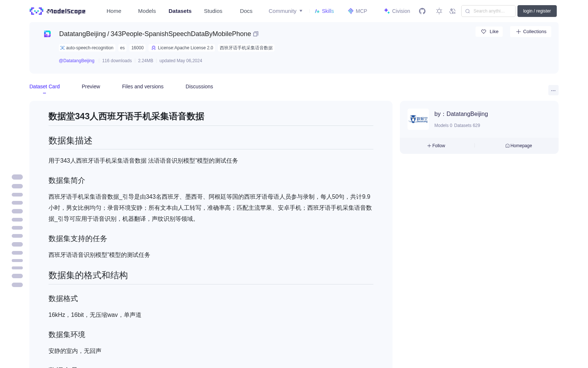Jump to last outline marker in sidebar

click(17, 285)
